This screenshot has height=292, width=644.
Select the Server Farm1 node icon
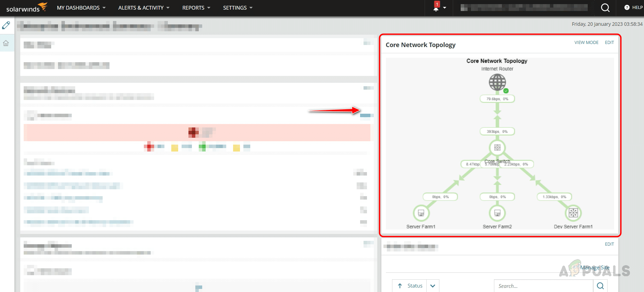421,213
